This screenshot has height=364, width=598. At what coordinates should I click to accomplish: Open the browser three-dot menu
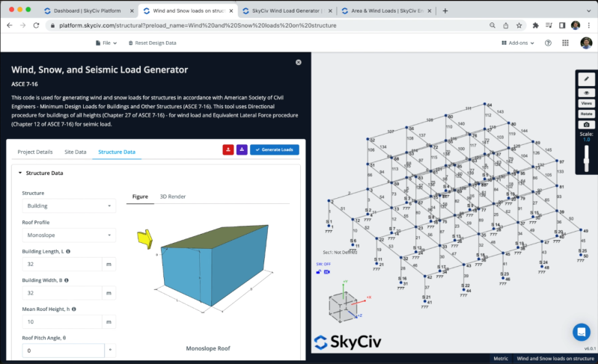click(x=589, y=25)
